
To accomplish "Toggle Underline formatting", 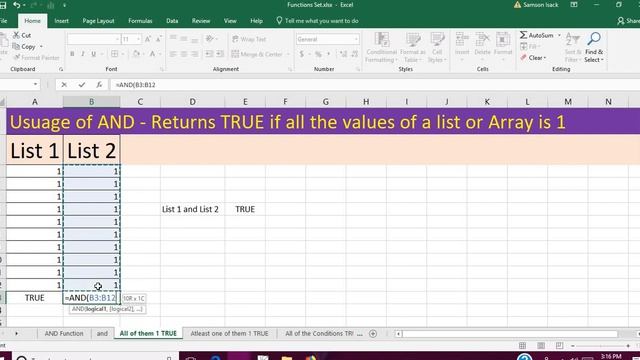I will [93, 54].
